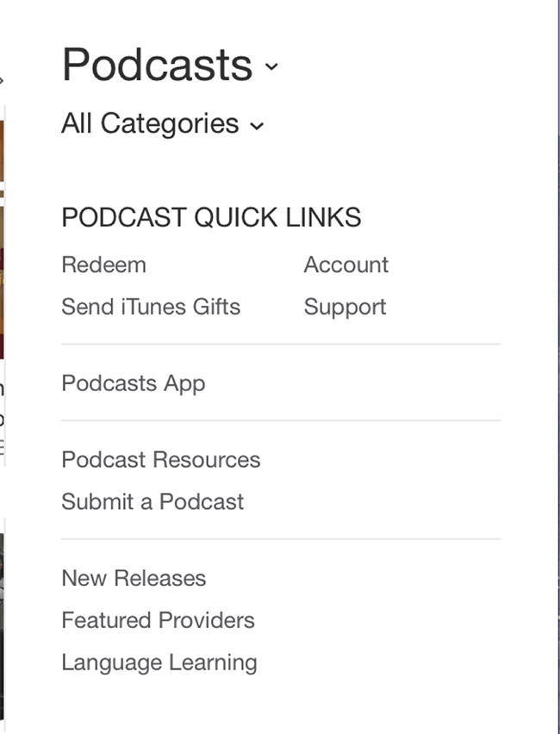Viewport: 560px width, 734px height.
Task: Select Send iTunes Gifts
Action: click(x=151, y=307)
